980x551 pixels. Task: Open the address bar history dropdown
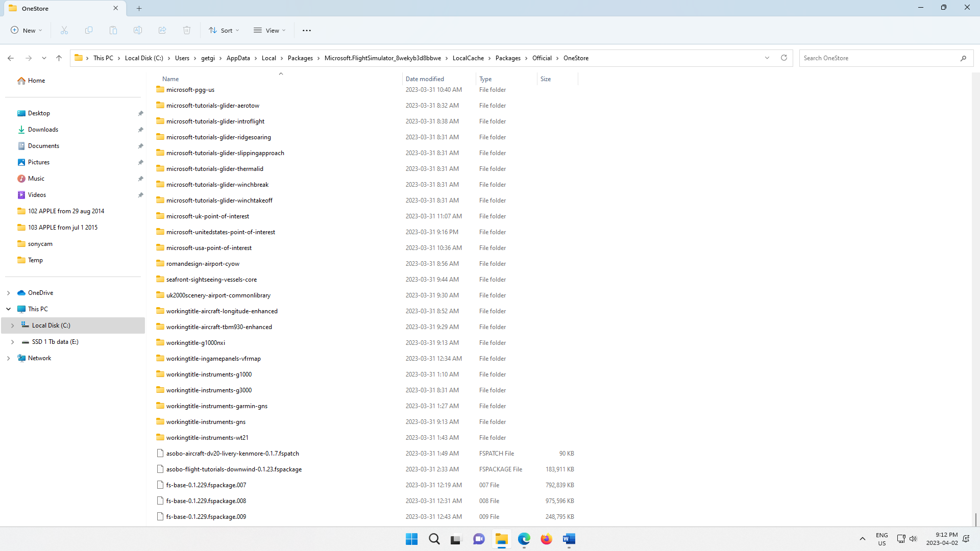tap(767, 58)
